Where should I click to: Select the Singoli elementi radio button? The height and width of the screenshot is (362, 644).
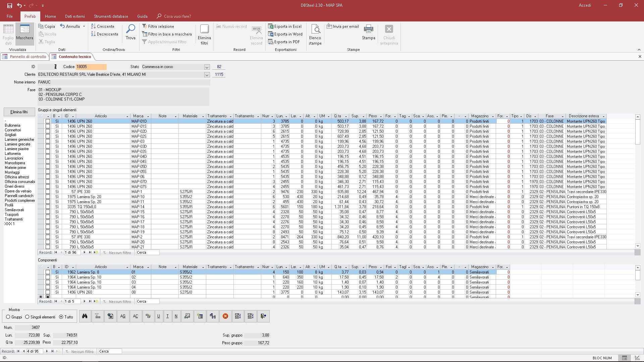[27, 317]
